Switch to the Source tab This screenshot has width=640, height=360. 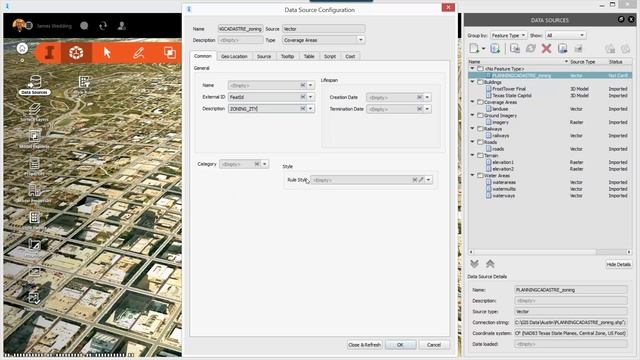[264, 56]
